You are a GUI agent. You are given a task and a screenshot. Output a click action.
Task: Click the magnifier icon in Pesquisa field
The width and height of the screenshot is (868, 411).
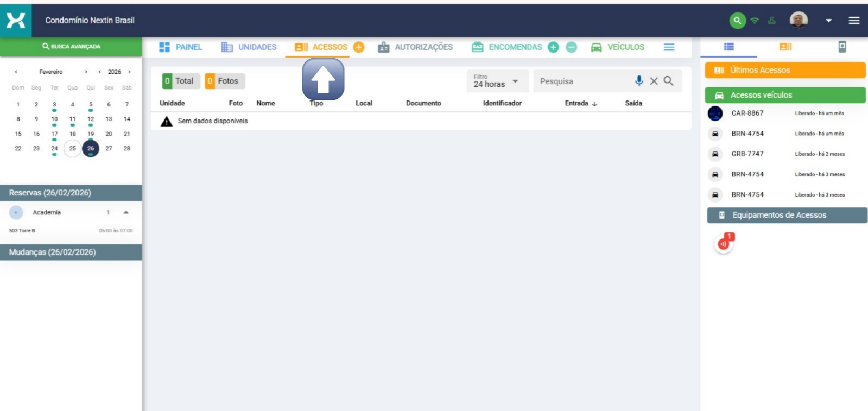pos(668,81)
